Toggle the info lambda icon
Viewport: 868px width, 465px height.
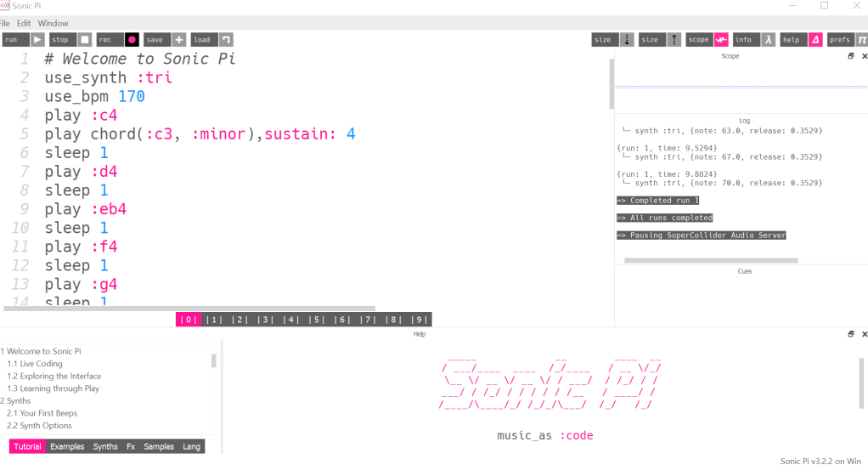768,40
